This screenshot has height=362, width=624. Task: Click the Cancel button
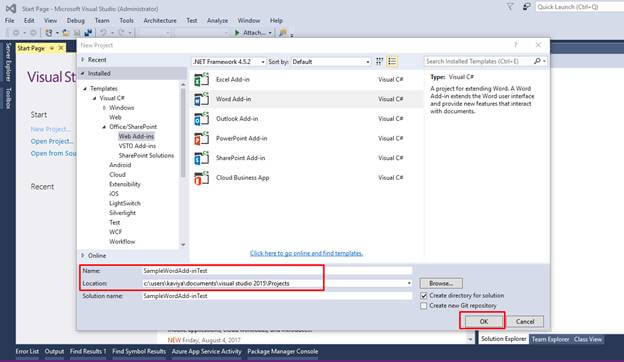pos(525,321)
